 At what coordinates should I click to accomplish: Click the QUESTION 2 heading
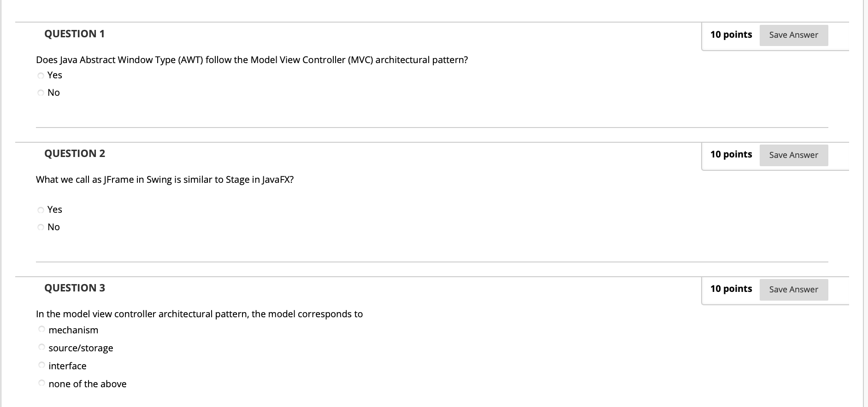[x=75, y=153]
